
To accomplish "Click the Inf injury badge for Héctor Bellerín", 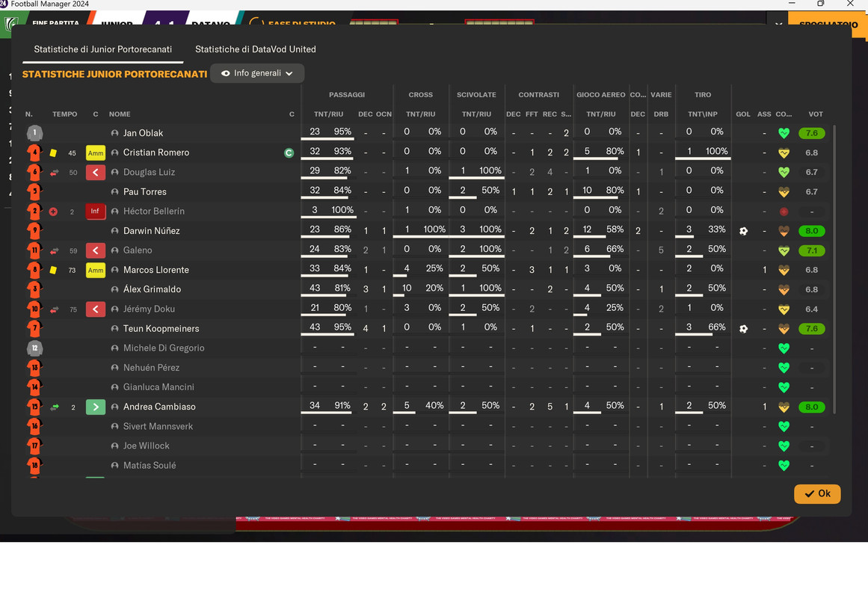I will click(x=95, y=211).
